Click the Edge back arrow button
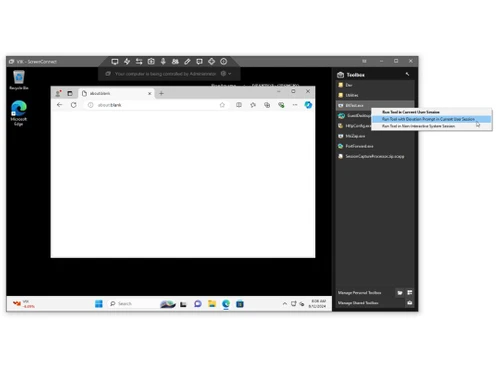This screenshot has height=375, width=500. (60, 105)
